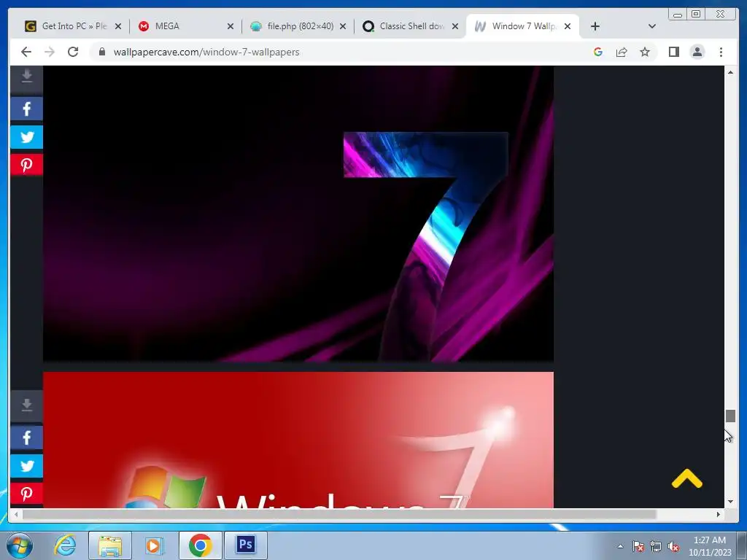747x560 pixels.
Task: Show hidden system tray icons
Action: 620,546
